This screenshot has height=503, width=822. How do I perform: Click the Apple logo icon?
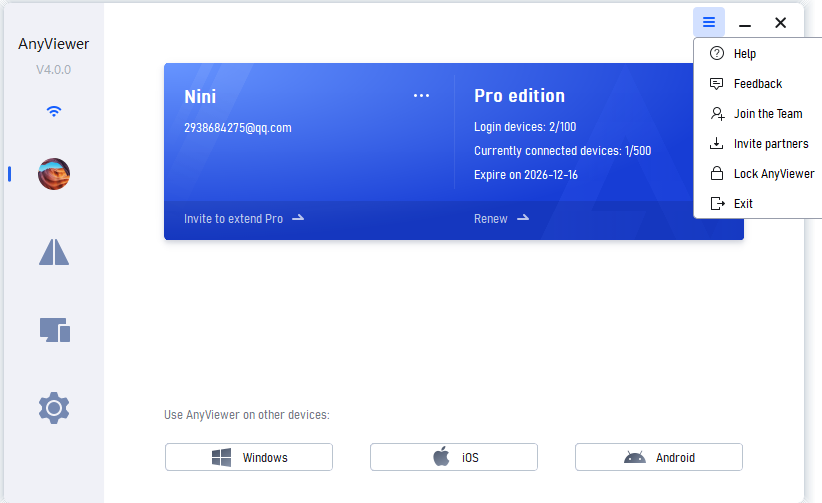pyautogui.click(x=441, y=456)
